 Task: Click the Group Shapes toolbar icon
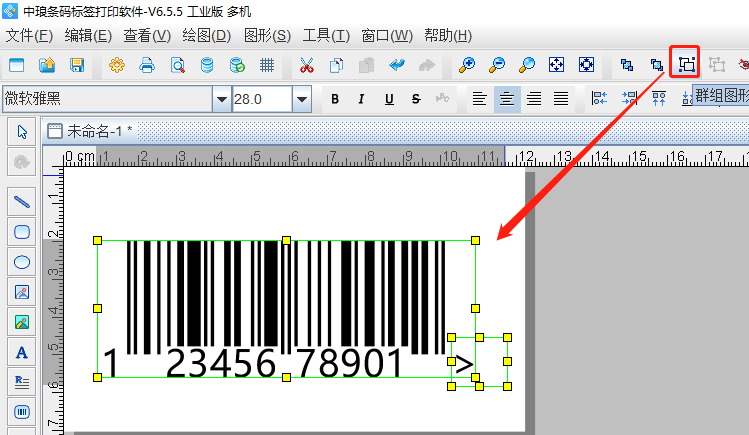686,65
